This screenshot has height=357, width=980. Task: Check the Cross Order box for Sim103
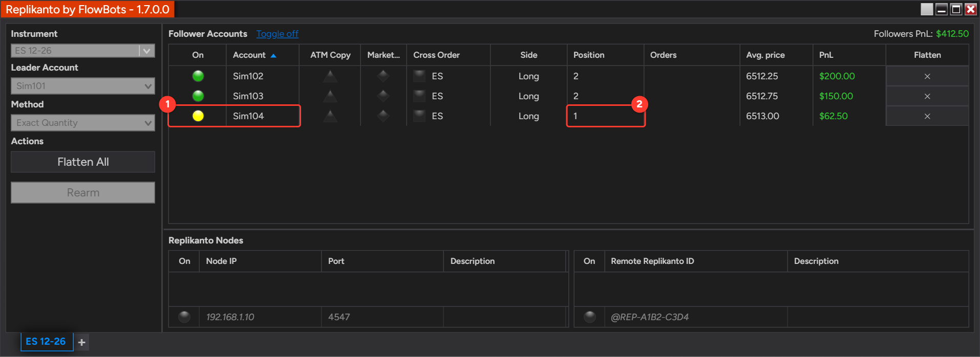(419, 96)
